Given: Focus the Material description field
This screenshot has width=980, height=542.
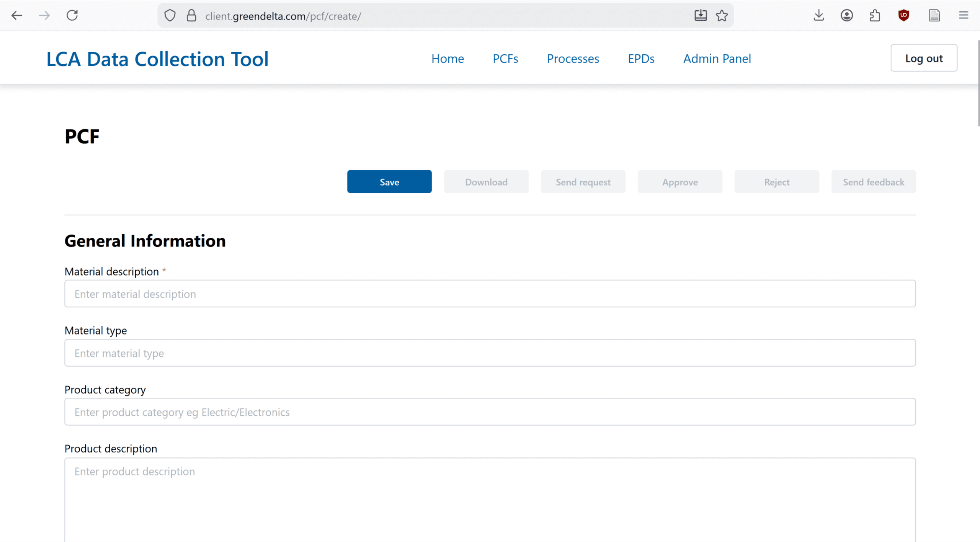Looking at the screenshot, I should [x=490, y=294].
